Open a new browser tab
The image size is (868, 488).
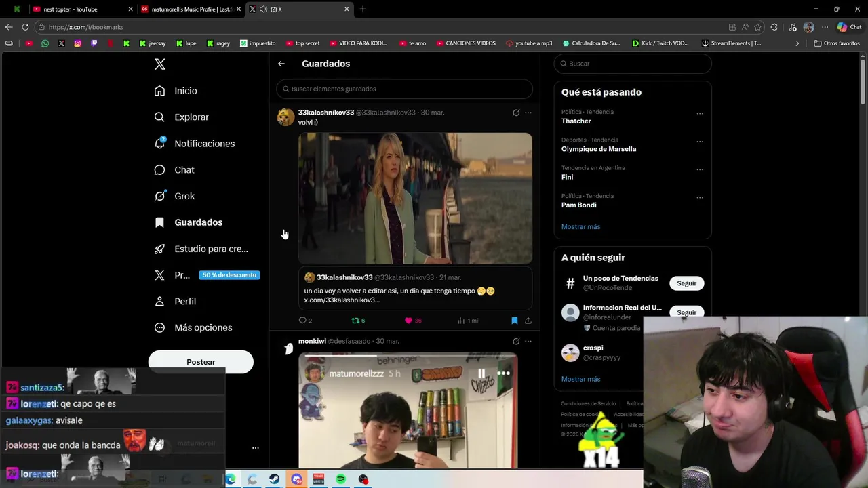pyautogui.click(x=363, y=9)
